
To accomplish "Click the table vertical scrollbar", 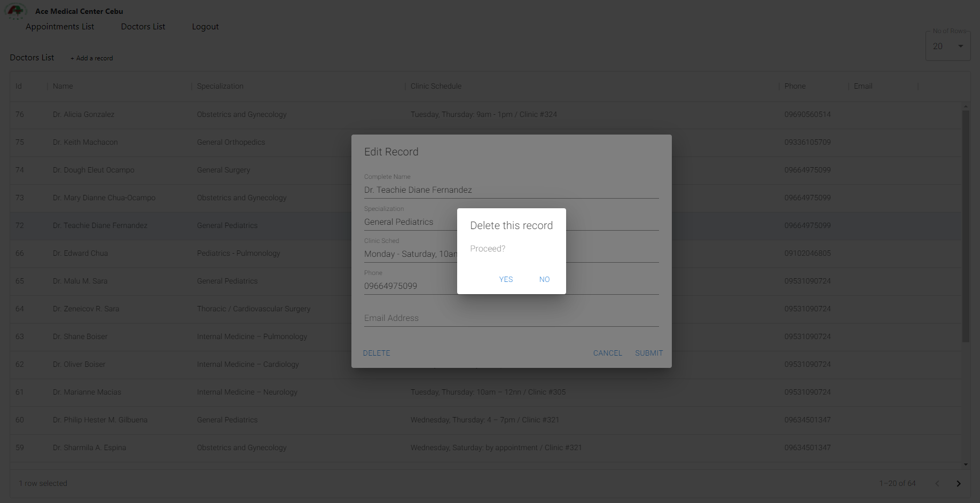I will click(965, 224).
